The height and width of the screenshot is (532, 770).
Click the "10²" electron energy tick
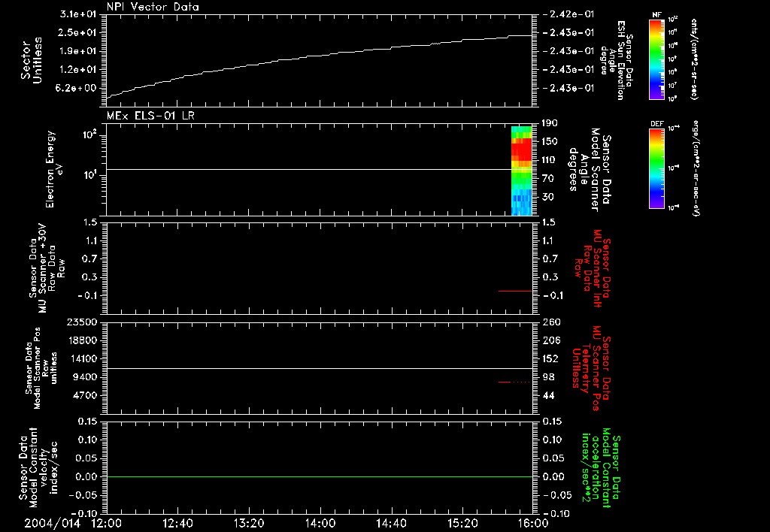(89, 134)
